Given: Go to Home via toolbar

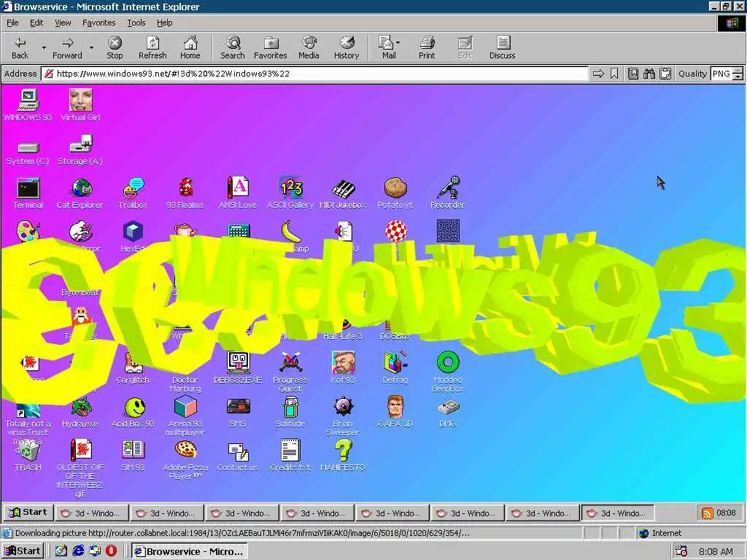Looking at the screenshot, I should pyautogui.click(x=190, y=47).
